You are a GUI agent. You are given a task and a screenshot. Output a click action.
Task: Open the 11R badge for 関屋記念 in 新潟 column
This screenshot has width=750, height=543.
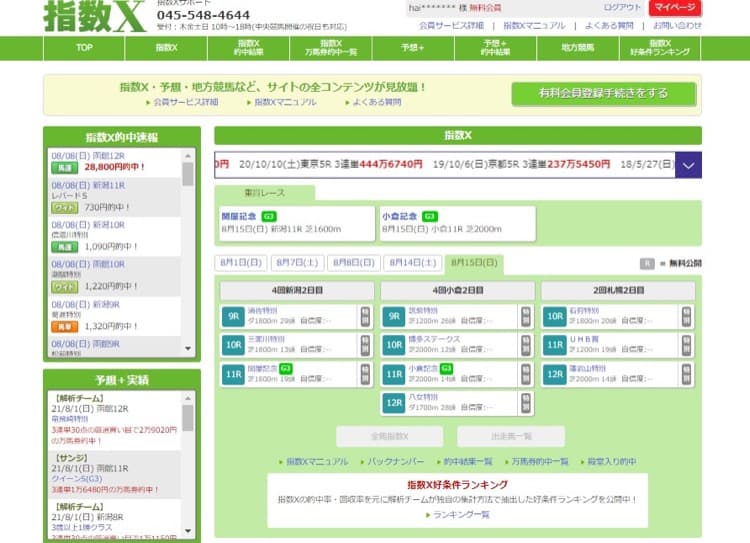pos(233,374)
